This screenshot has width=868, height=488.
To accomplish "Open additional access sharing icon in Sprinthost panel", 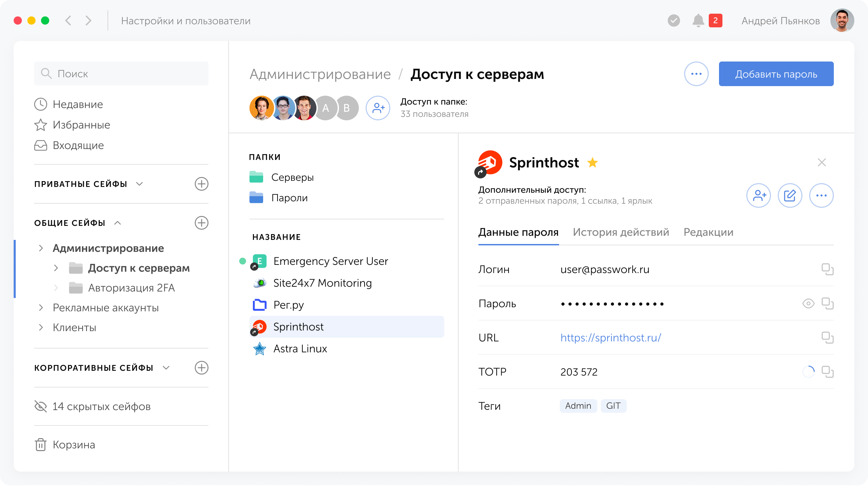I will 759,195.
